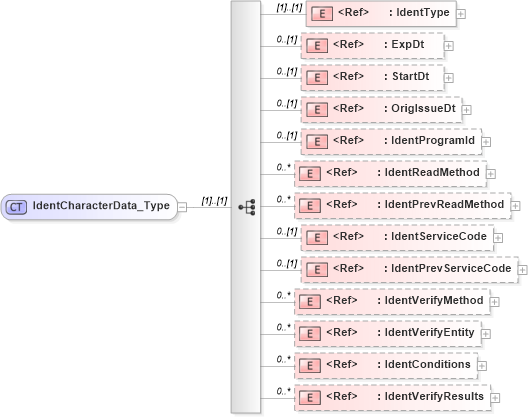Select the ': IdentServiceCode' label text
The width and height of the screenshot is (528, 417).
pyautogui.click(x=435, y=236)
